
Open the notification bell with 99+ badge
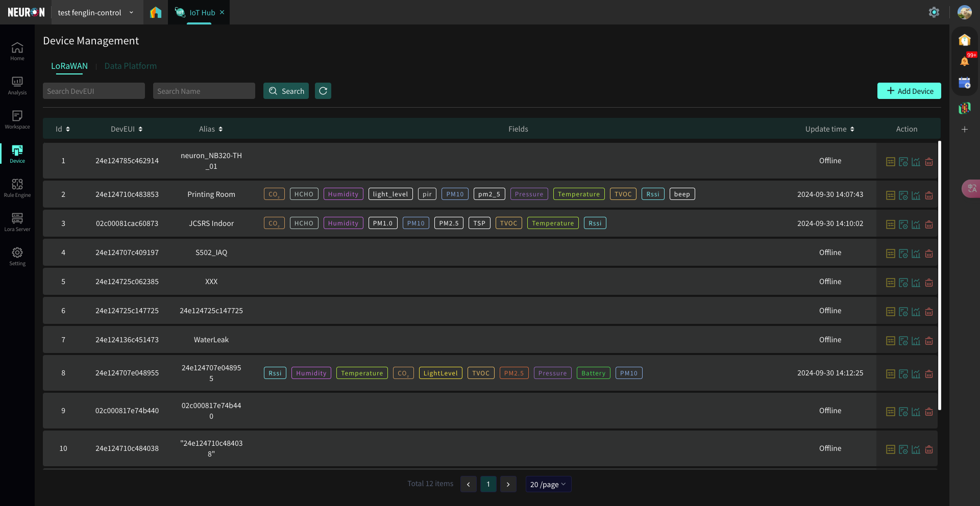(x=965, y=61)
